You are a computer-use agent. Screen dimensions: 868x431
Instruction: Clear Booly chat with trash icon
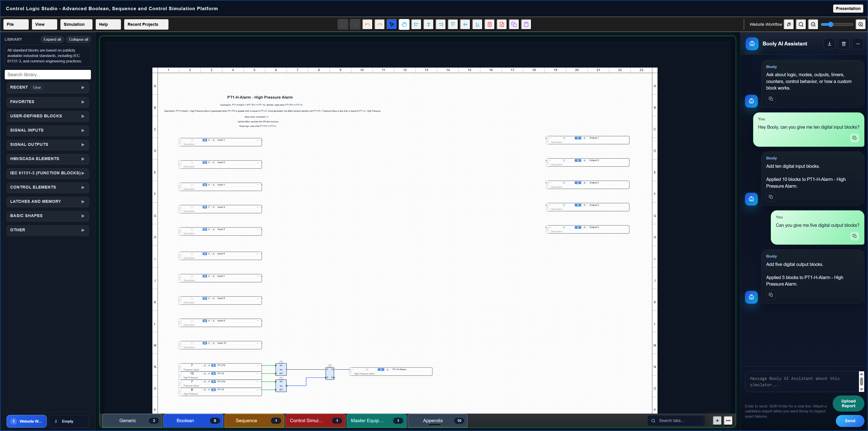click(844, 44)
